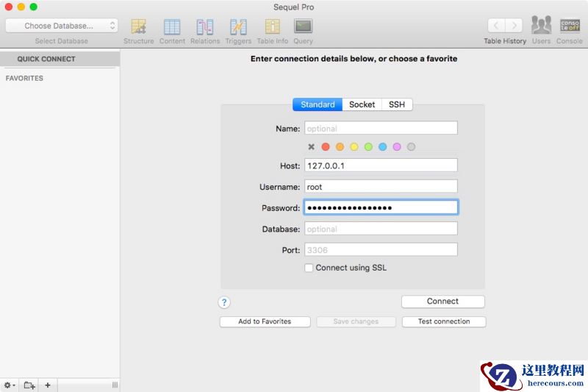This screenshot has width=588, height=392.
Task: Focus the Password input field
Action: point(381,207)
